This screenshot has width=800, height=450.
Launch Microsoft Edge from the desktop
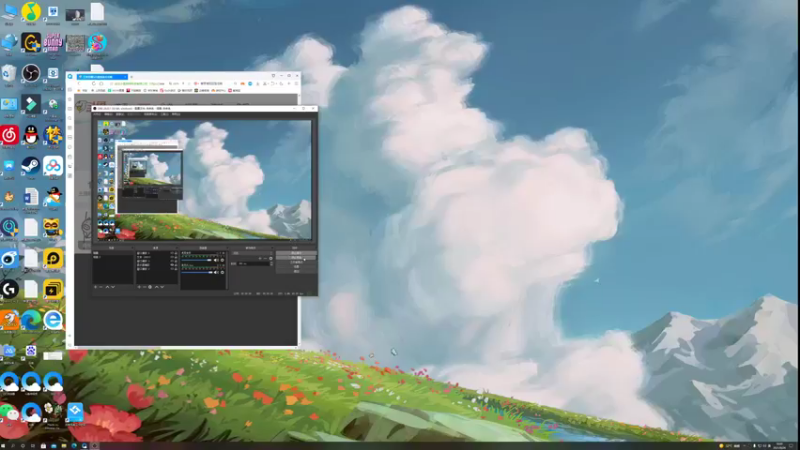31,320
